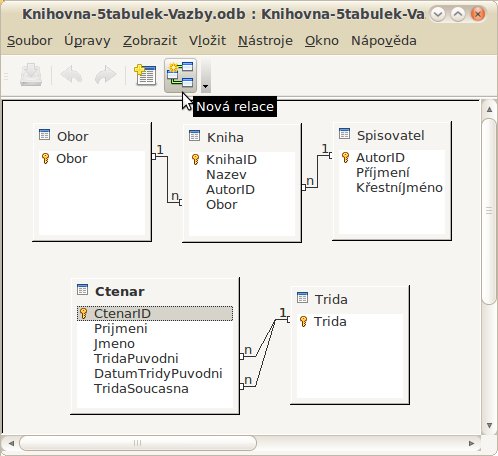
Task: Click the Obor table header icon
Action: click(44, 135)
